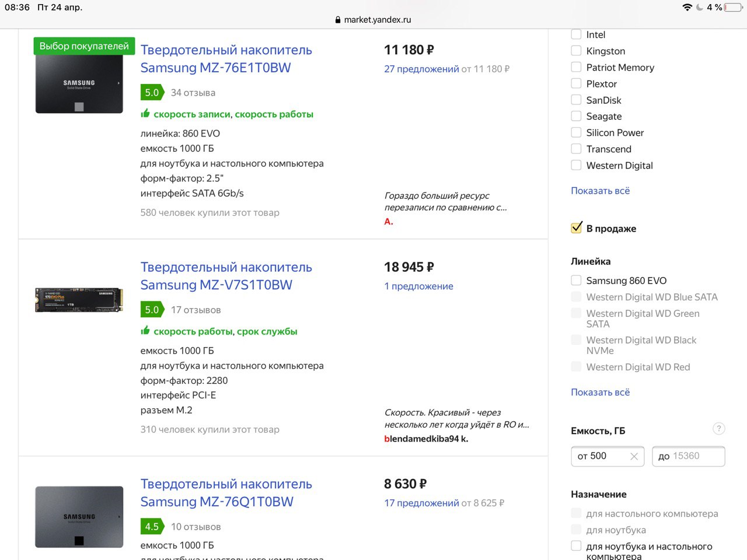The height and width of the screenshot is (560, 747).
Task: Click 'срок службы' advantage link
Action: point(267,331)
